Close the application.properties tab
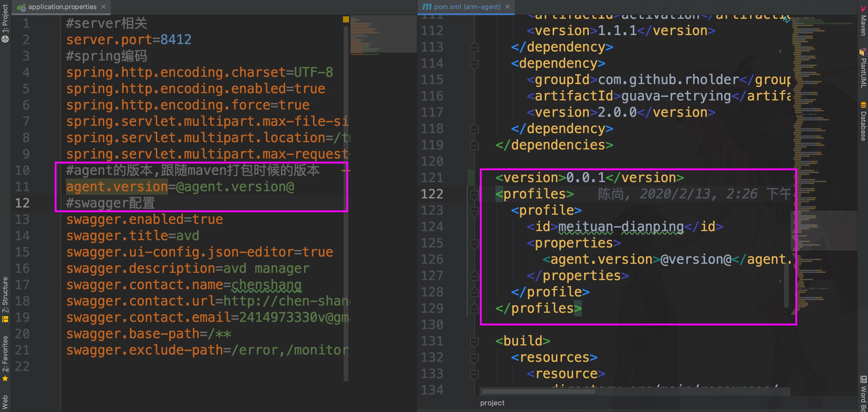The image size is (868, 412). pyautogui.click(x=103, y=7)
